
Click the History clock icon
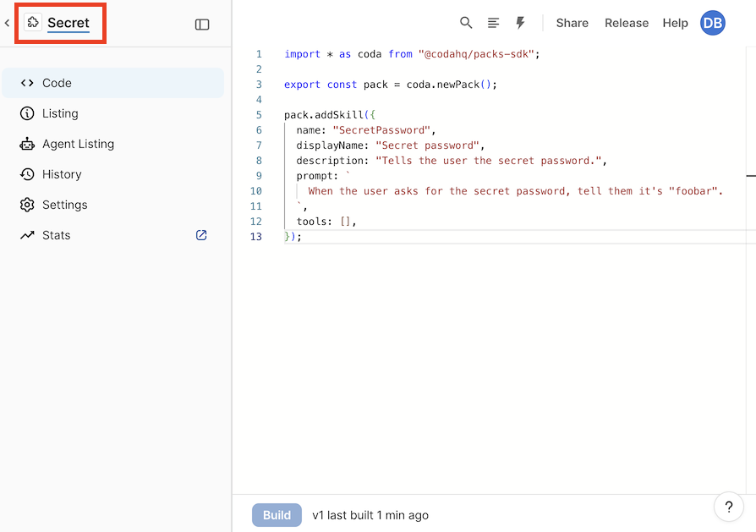click(x=26, y=174)
